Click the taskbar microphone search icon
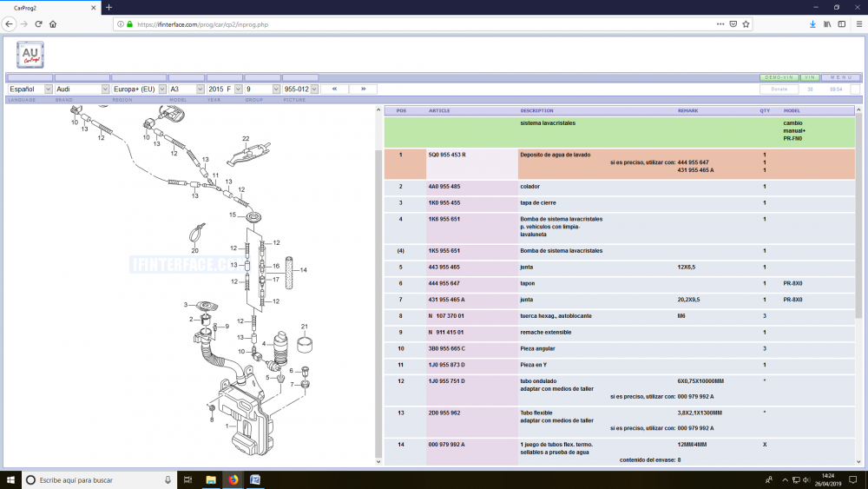 click(x=168, y=480)
